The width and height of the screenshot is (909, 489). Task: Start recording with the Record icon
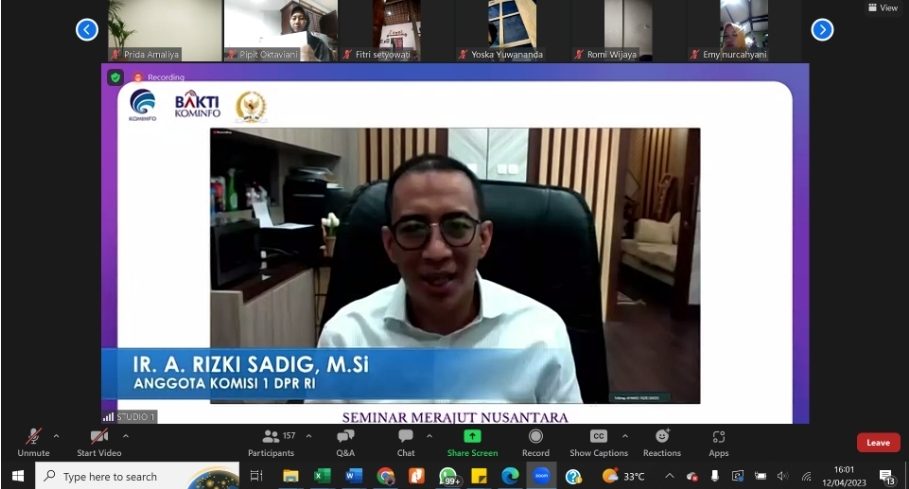pos(536,443)
